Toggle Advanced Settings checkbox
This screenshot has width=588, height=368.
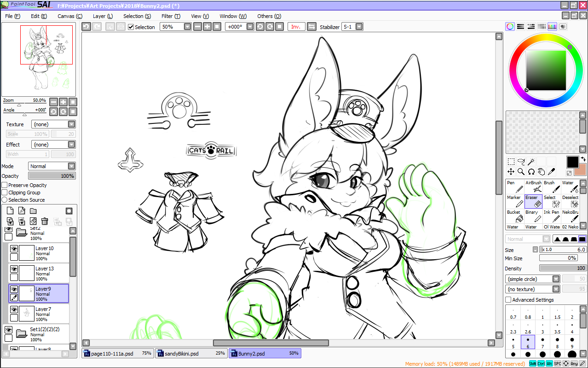[x=508, y=300]
